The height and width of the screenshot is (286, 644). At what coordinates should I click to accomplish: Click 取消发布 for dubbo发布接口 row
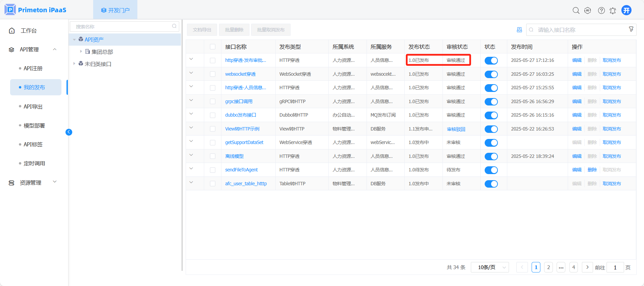[x=612, y=115]
